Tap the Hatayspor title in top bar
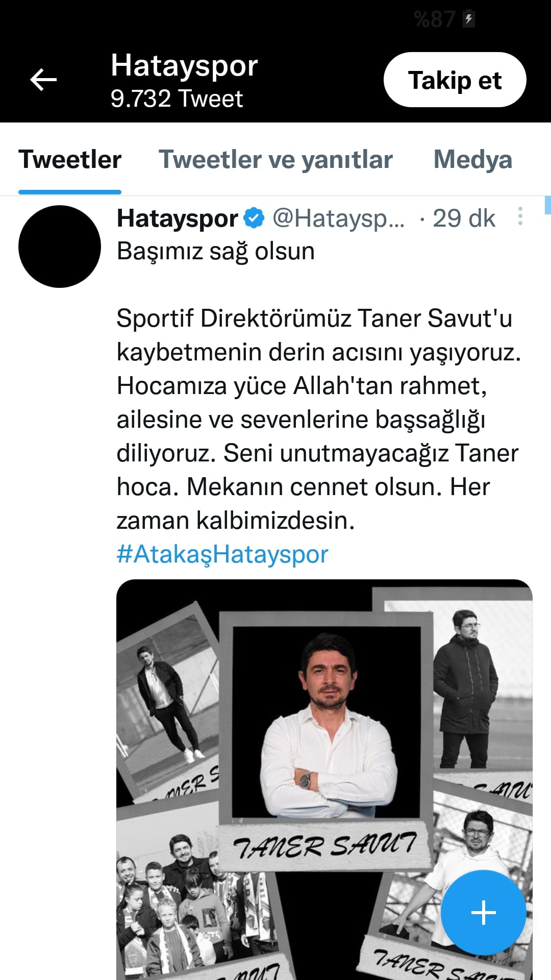This screenshot has height=980, width=551. [x=184, y=66]
